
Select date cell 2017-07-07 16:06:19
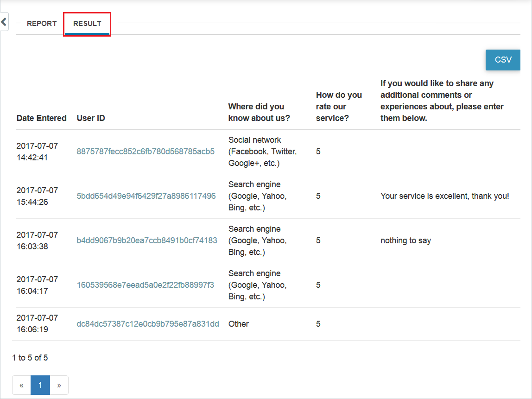38,323
